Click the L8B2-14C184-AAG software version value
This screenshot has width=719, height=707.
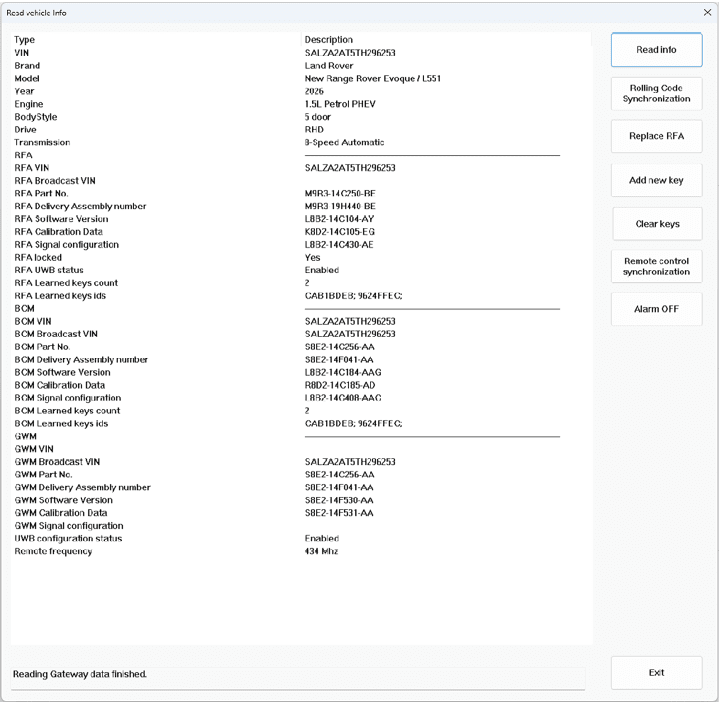(x=343, y=372)
